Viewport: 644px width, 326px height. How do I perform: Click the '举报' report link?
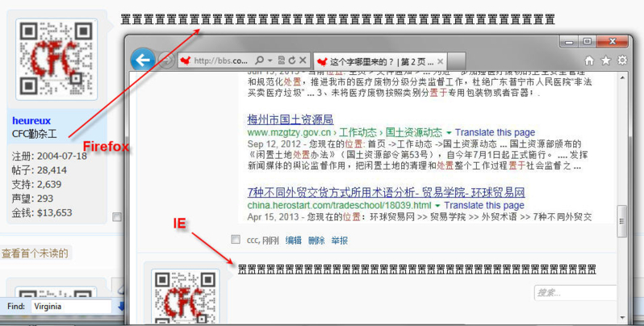(340, 240)
